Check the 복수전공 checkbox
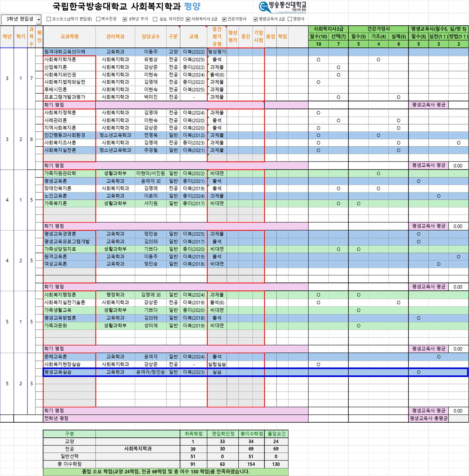The image size is (469, 476). pos(98,19)
